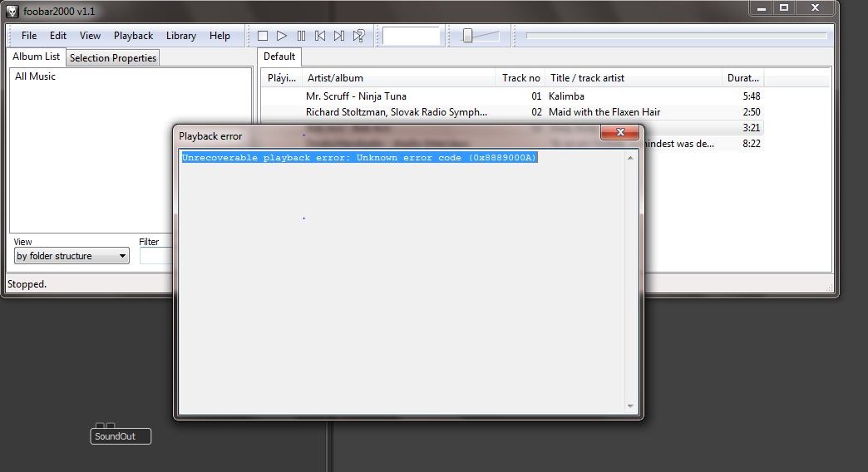Click the 3:21 duration cell

coord(752,128)
